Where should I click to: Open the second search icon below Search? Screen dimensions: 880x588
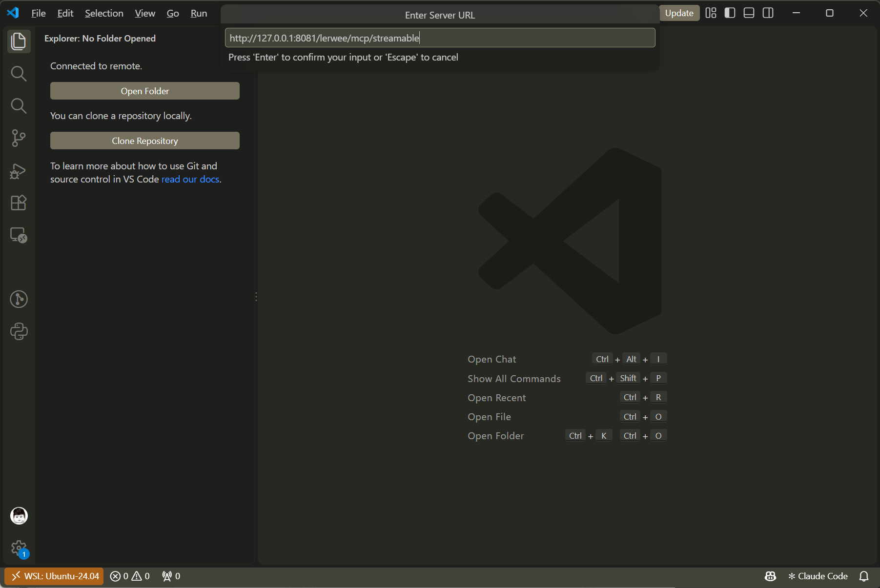19,105
